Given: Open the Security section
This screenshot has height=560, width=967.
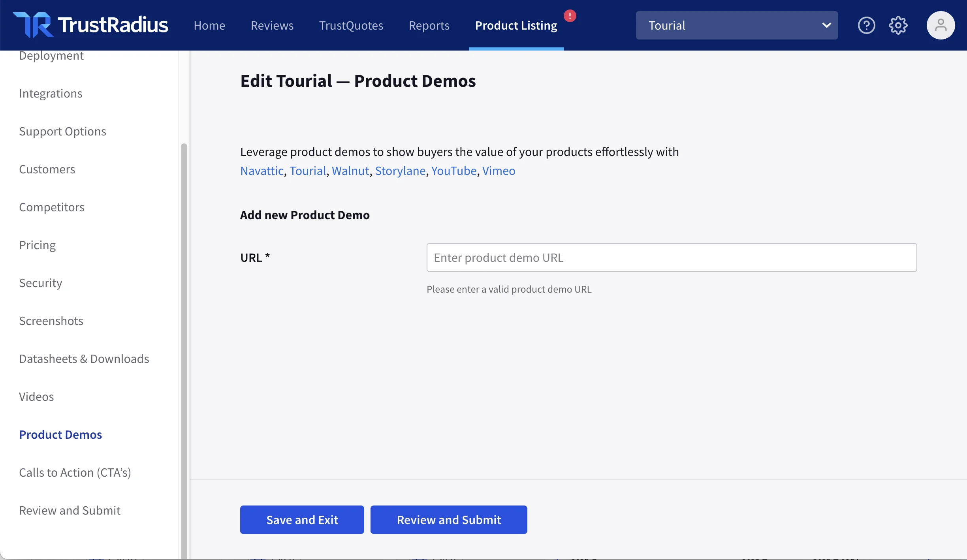Looking at the screenshot, I should (41, 283).
